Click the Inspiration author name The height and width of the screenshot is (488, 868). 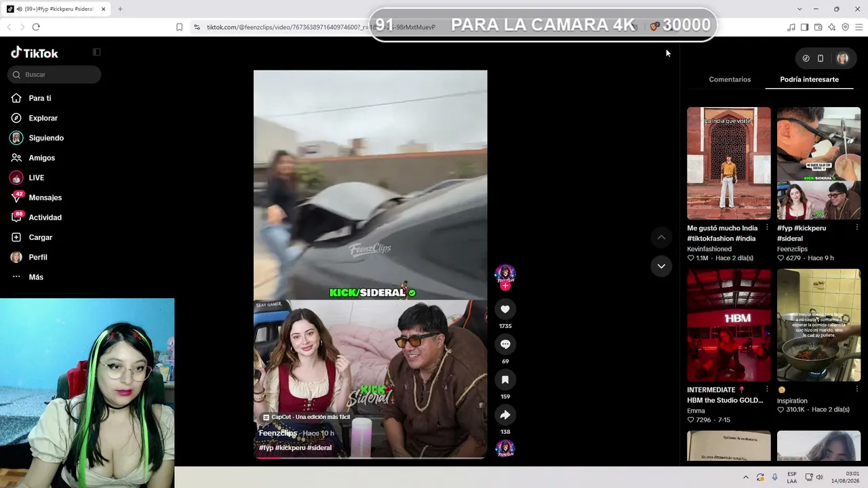(792, 401)
